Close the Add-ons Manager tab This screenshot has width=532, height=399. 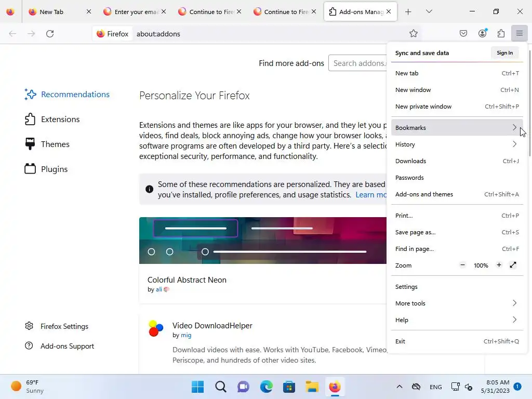pyautogui.click(x=389, y=11)
